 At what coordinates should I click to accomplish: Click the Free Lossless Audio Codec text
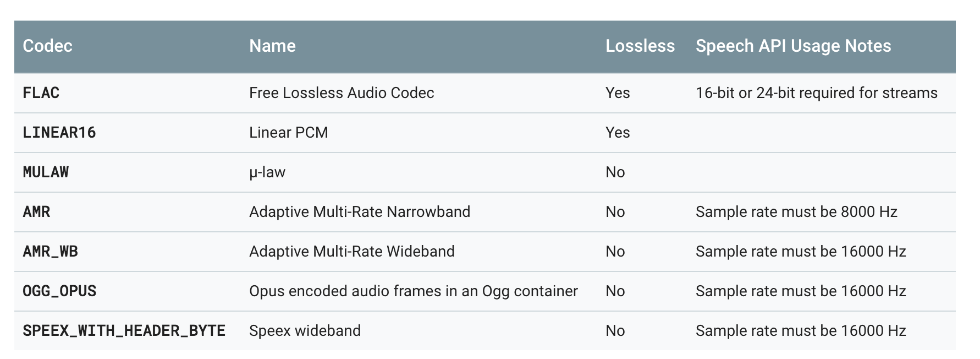(342, 93)
